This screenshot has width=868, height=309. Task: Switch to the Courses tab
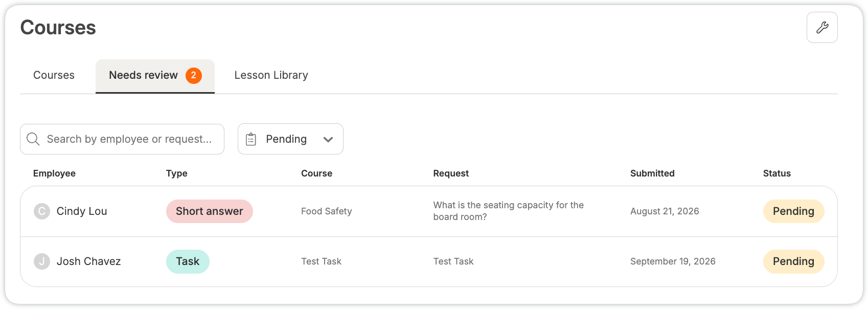pos(54,75)
